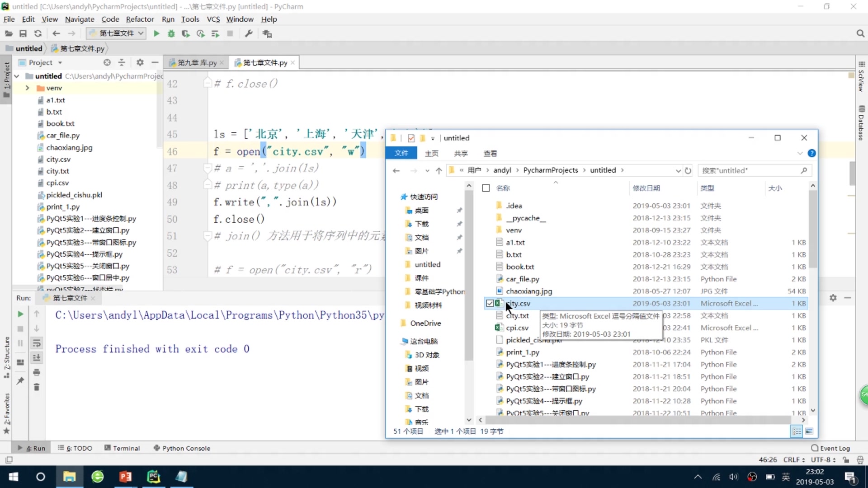Open city.csv in the Project tree

(x=58, y=159)
